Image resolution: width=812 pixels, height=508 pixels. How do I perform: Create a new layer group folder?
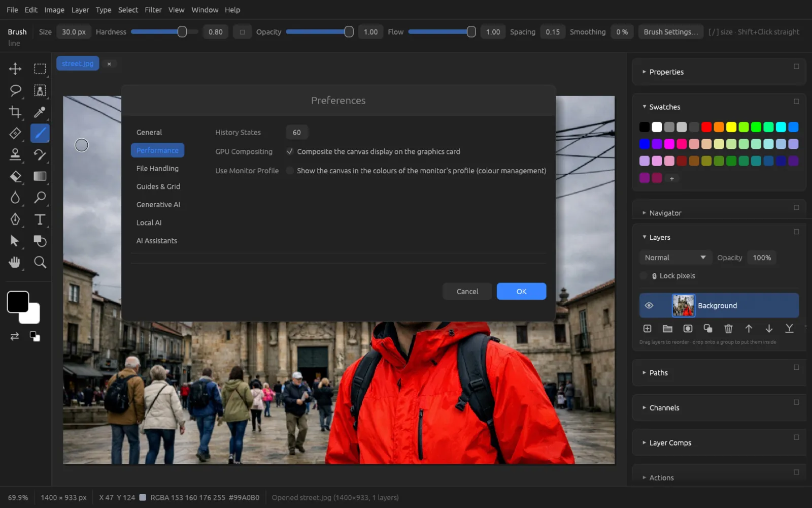point(667,329)
